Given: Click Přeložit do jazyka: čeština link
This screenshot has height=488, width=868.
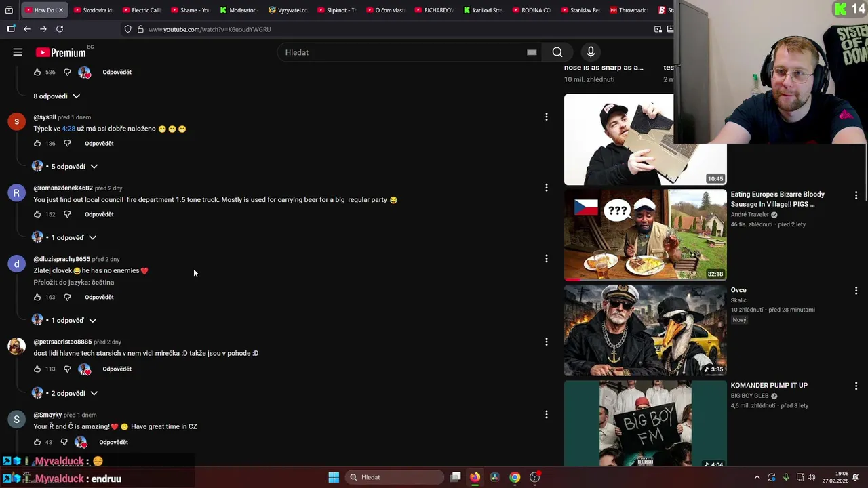Looking at the screenshot, I should pos(74,283).
